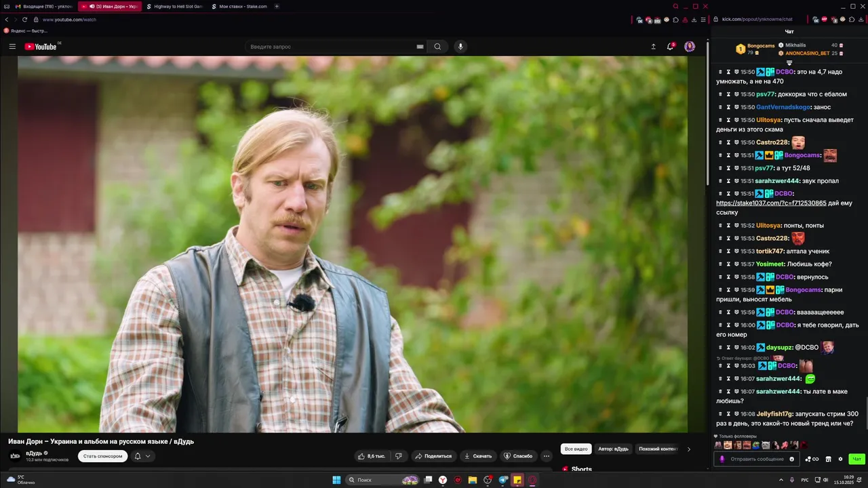Click Спасибо thanks button
Image resolution: width=868 pixels, height=488 pixels.
pos(518,456)
